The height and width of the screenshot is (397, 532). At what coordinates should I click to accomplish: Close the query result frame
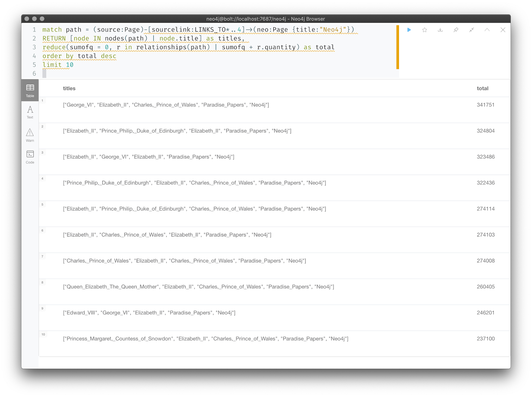click(x=503, y=30)
